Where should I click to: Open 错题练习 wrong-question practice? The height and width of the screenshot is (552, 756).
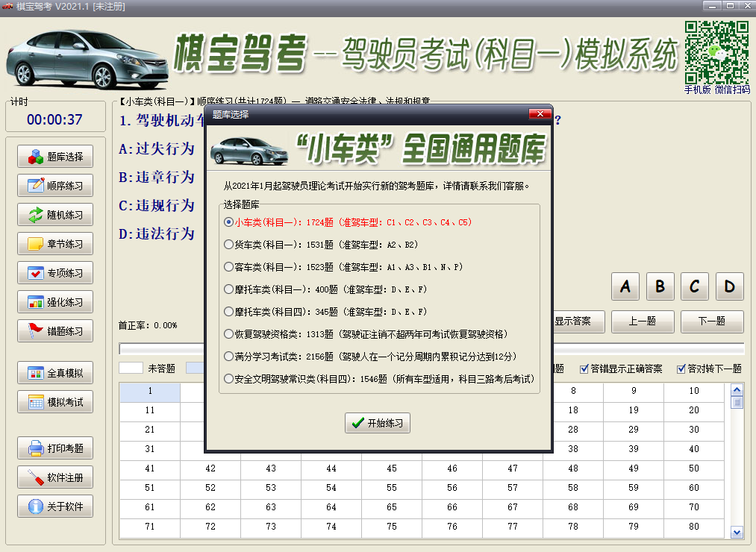[55, 331]
